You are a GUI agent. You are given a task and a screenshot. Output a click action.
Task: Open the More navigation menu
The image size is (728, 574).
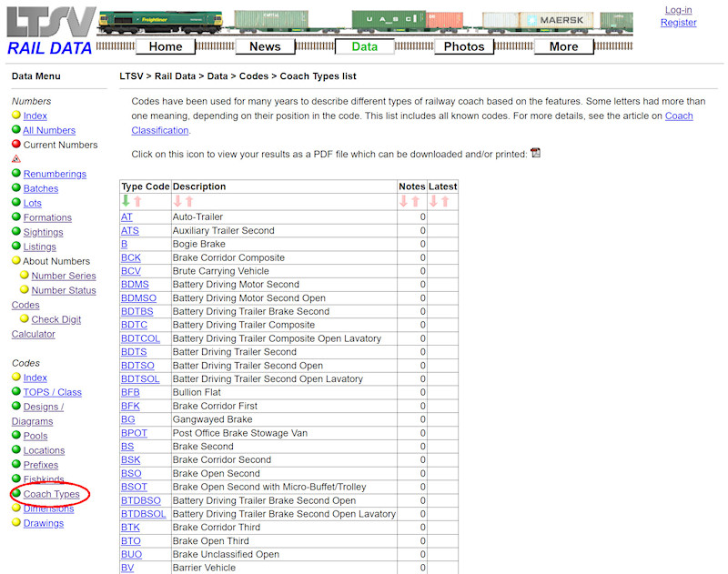tap(563, 46)
